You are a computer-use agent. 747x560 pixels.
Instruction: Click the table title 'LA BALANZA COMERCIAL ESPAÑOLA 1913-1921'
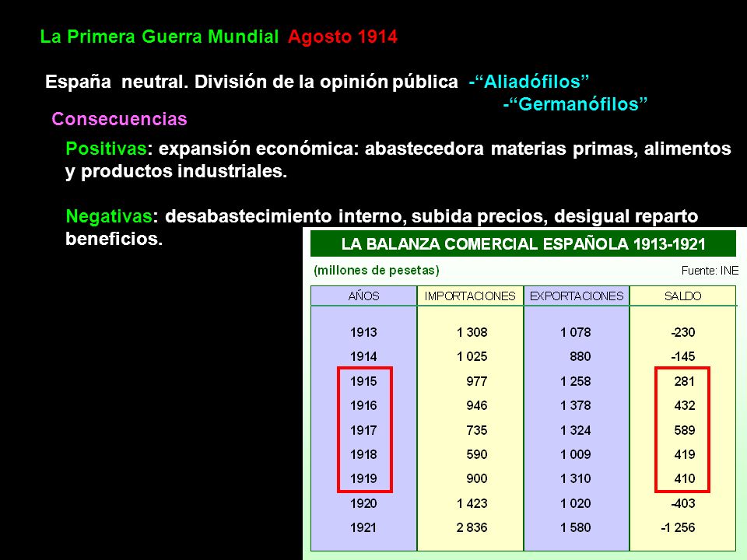tap(523, 243)
